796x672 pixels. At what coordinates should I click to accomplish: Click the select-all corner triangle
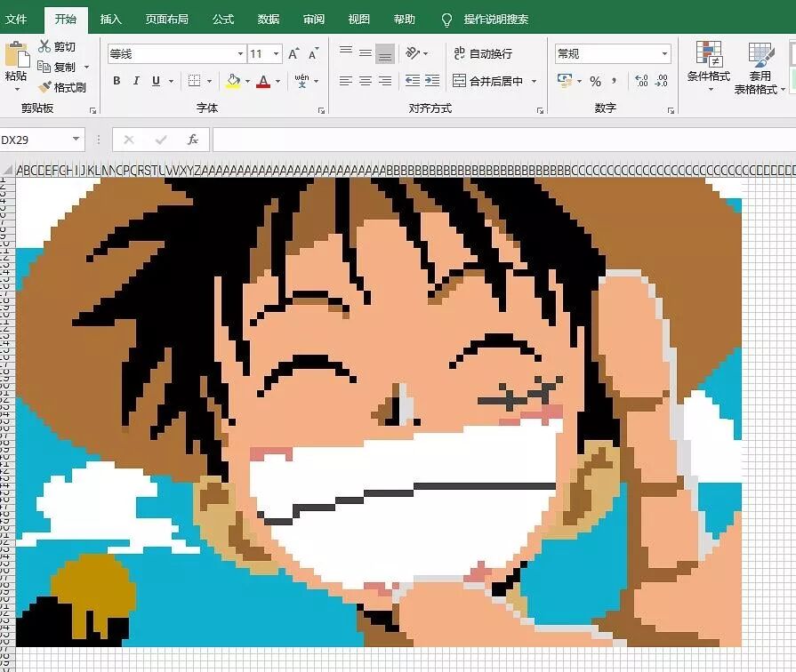point(8,170)
